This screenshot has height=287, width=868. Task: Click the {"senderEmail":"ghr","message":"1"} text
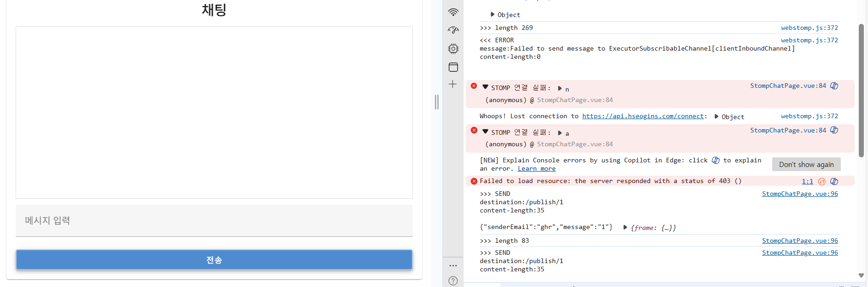click(x=546, y=227)
